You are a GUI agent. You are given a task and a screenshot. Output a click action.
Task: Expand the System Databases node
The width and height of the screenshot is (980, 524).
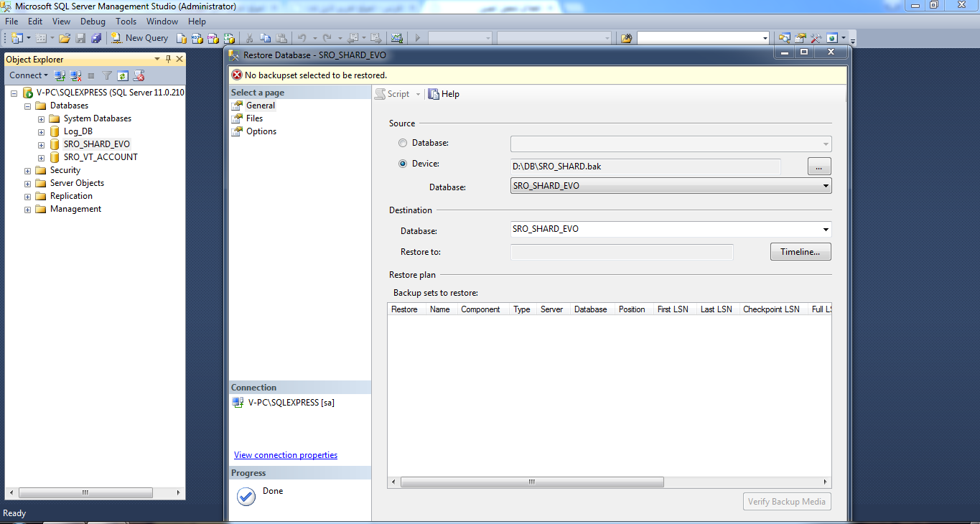pos(42,118)
